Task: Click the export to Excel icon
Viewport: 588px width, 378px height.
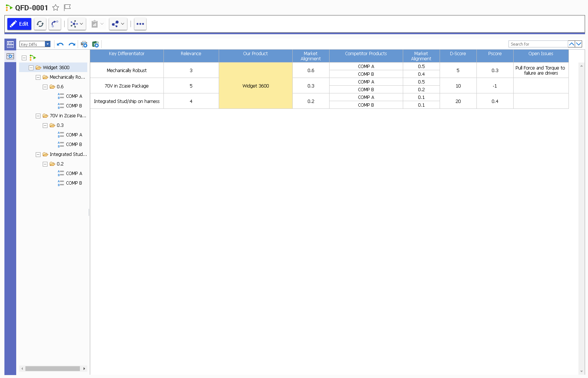Action: pos(95,44)
